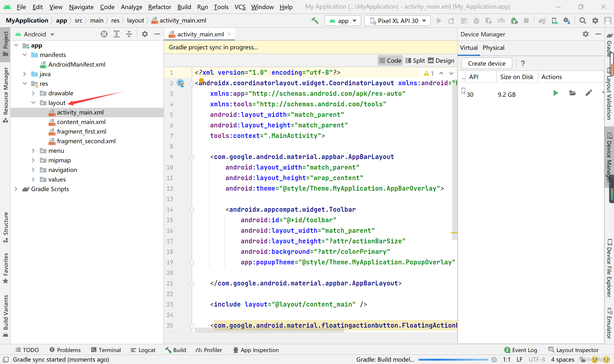Expand the drawable folder
This screenshot has height=364, width=614.
pos(33,93)
